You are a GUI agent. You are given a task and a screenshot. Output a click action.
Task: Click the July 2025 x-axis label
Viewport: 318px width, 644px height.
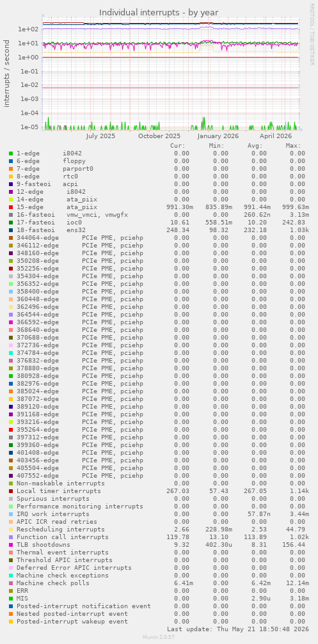pos(100,136)
